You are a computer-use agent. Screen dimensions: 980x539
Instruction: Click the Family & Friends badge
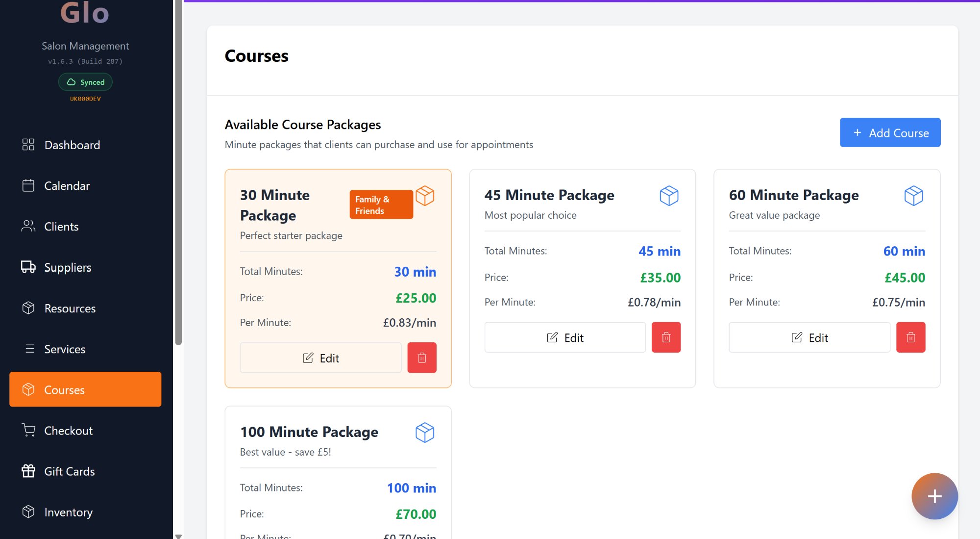point(381,204)
